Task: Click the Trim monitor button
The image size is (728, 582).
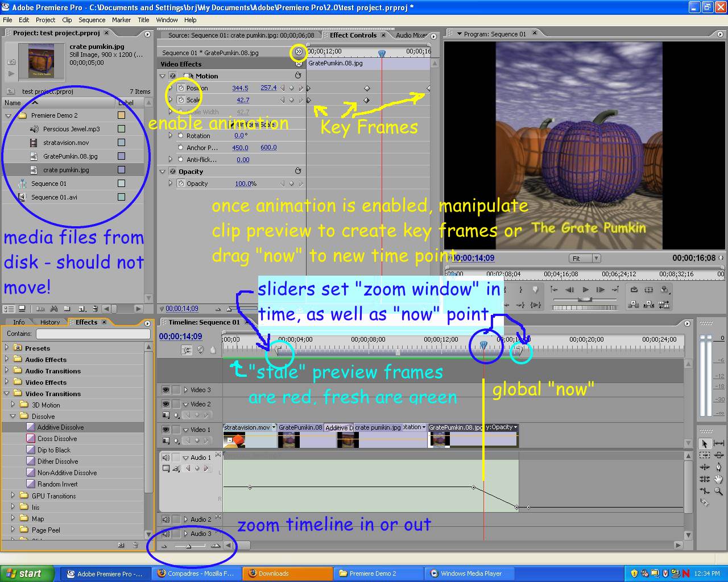Action: tap(664, 305)
